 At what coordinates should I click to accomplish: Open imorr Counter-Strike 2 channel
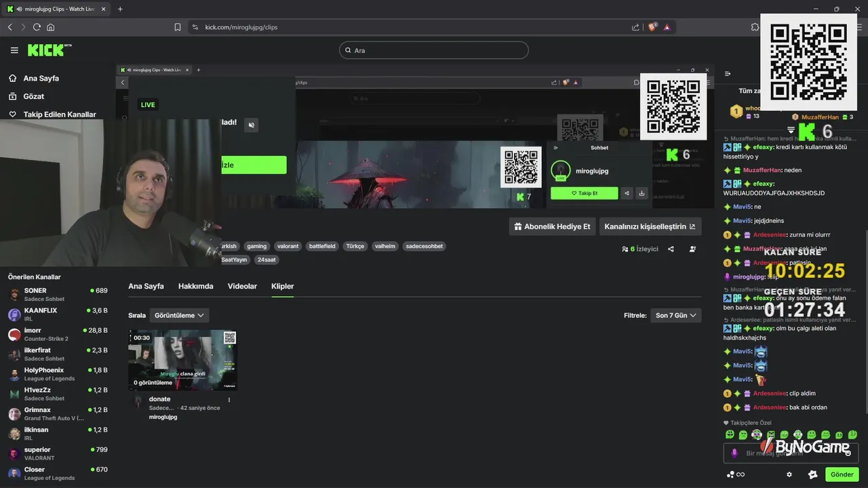point(58,334)
